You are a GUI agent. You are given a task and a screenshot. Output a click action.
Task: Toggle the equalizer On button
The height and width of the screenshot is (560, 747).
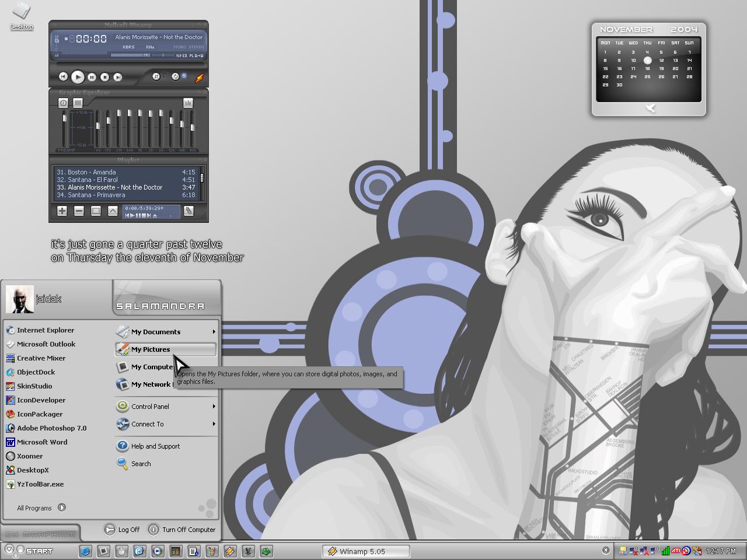pyautogui.click(x=63, y=103)
